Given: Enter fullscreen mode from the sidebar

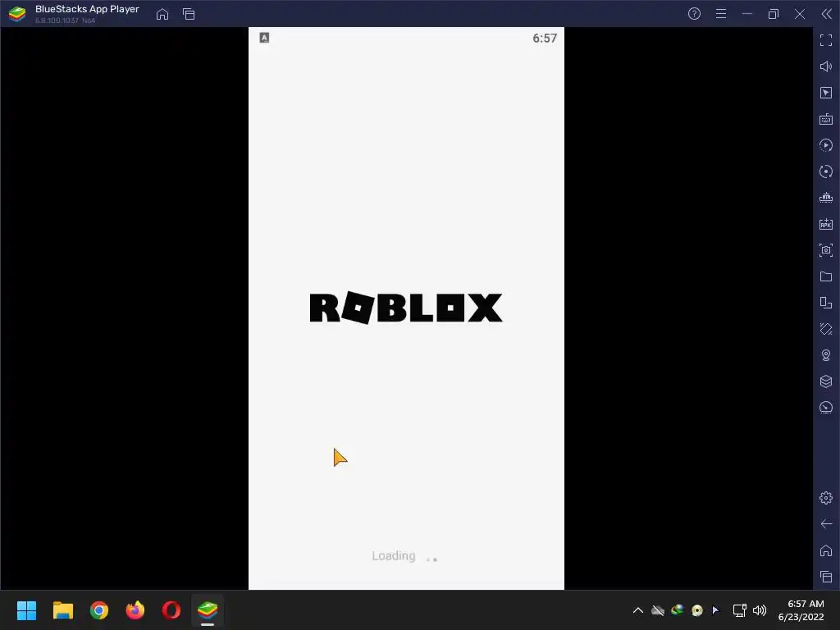Looking at the screenshot, I should click(826, 40).
